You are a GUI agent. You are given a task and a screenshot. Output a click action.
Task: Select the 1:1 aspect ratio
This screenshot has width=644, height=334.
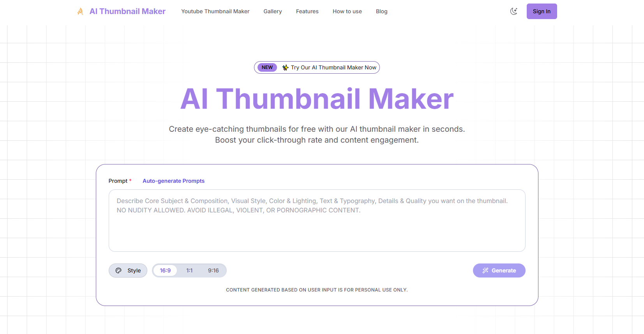coord(189,270)
